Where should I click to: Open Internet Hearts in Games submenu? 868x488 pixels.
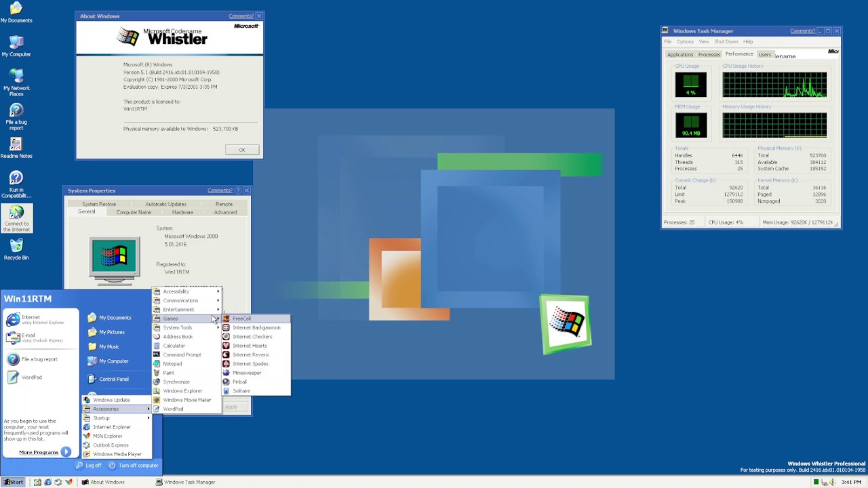pyautogui.click(x=256, y=346)
